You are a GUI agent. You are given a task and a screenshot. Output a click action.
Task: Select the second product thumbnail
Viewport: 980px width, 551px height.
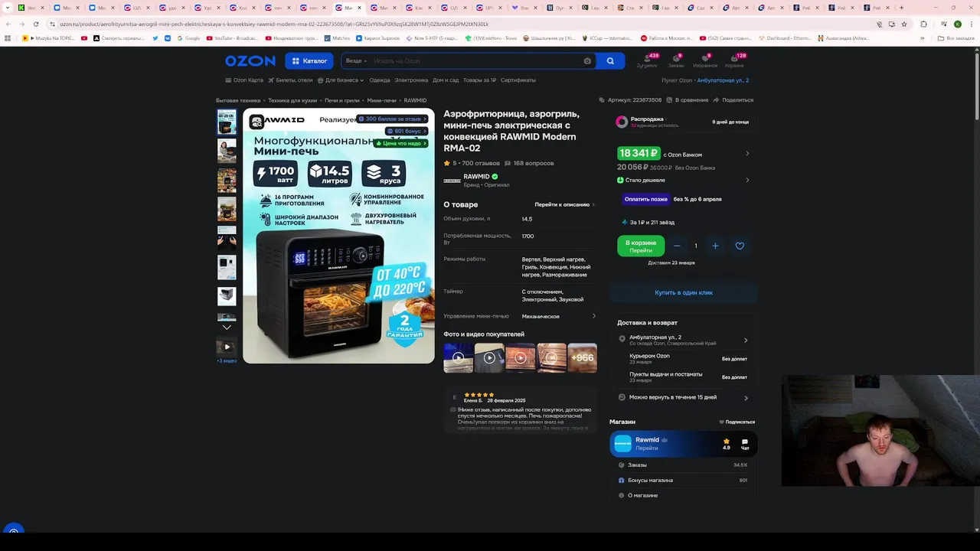point(227,151)
